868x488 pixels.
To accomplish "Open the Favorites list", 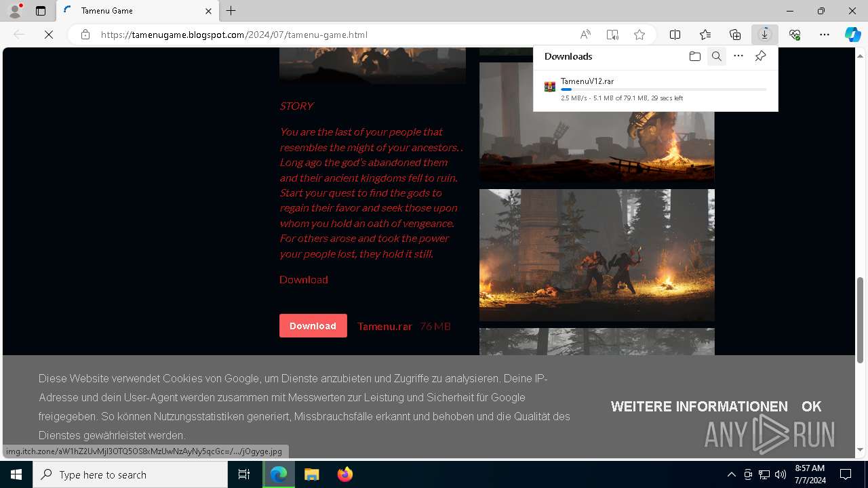I will [705, 35].
